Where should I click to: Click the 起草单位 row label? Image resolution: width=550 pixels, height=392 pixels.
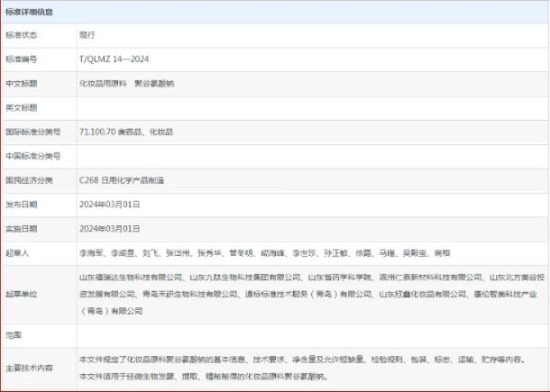coord(23,294)
